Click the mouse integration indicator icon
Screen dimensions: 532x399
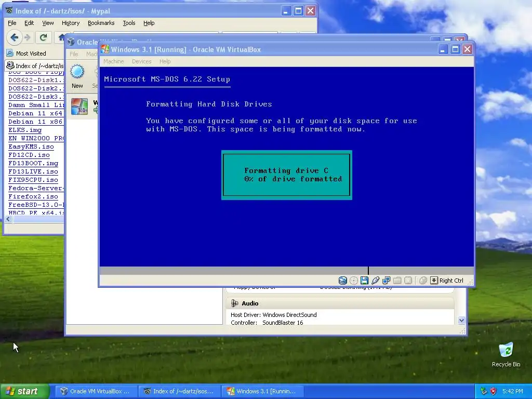423,280
